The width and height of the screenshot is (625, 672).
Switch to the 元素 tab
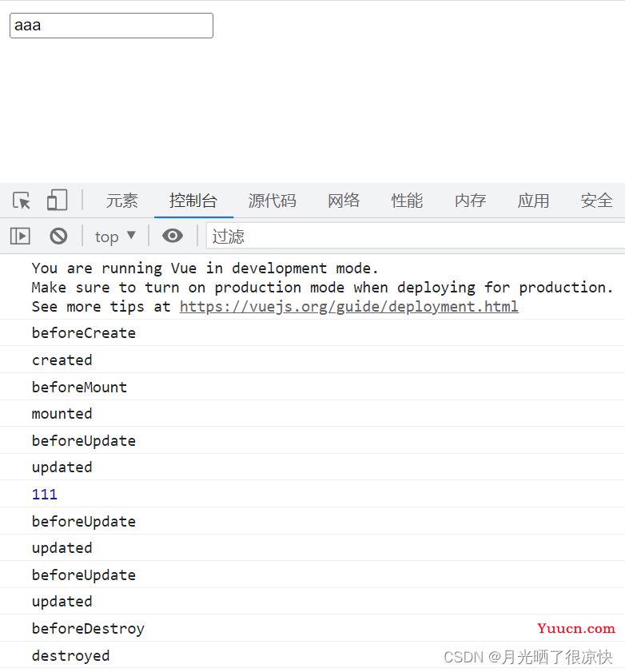pos(121,201)
